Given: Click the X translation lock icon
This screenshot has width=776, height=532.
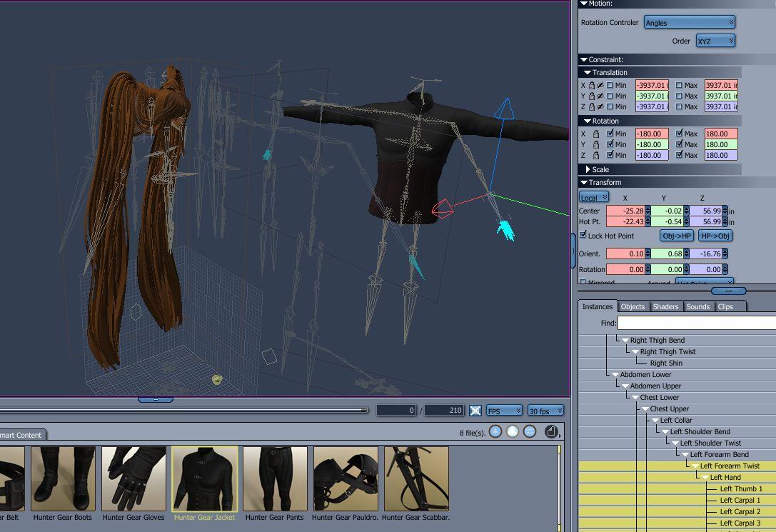Looking at the screenshot, I should (592, 86).
